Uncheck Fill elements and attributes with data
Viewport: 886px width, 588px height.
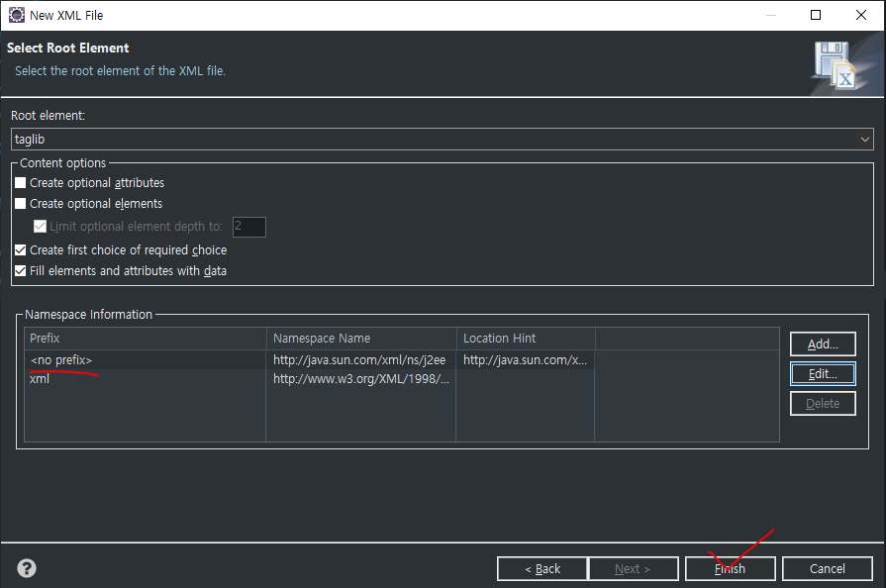[21, 271]
